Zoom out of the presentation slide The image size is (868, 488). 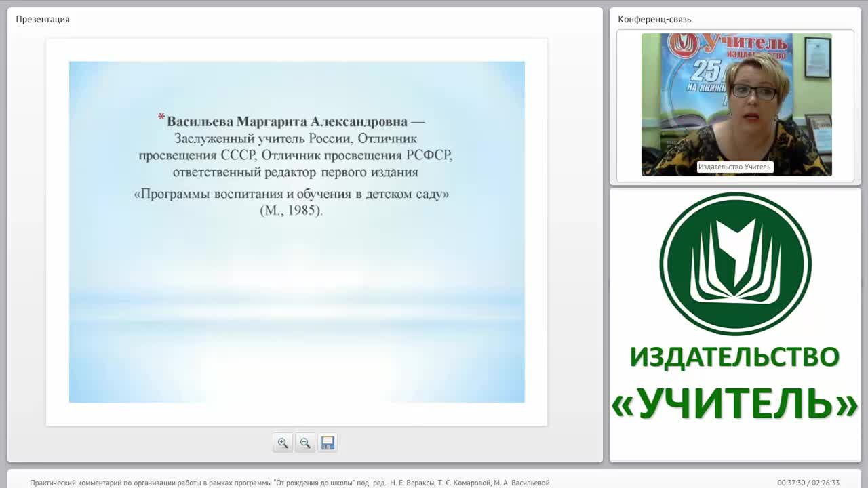point(305,443)
